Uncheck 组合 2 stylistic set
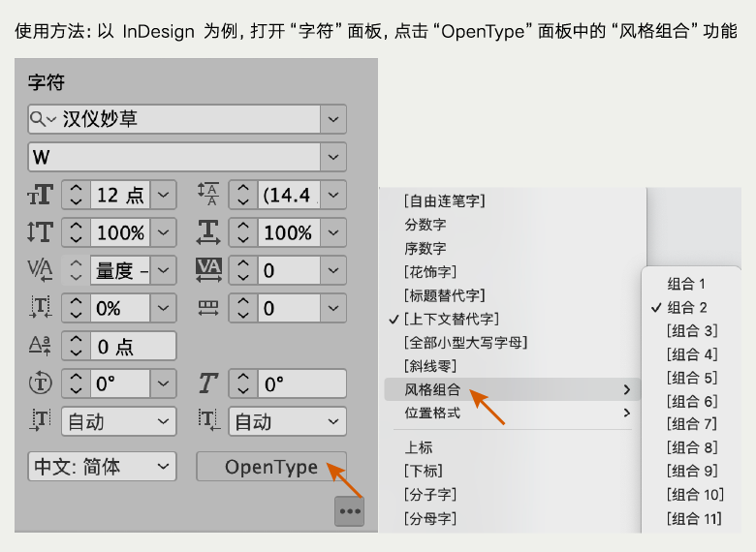The width and height of the screenshot is (756, 552). click(687, 307)
